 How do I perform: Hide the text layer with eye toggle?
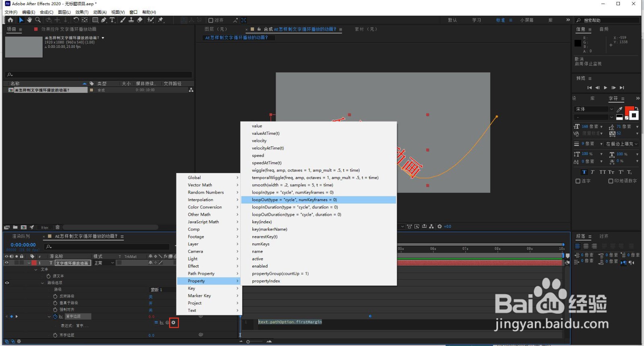pyautogui.click(x=6, y=263)
